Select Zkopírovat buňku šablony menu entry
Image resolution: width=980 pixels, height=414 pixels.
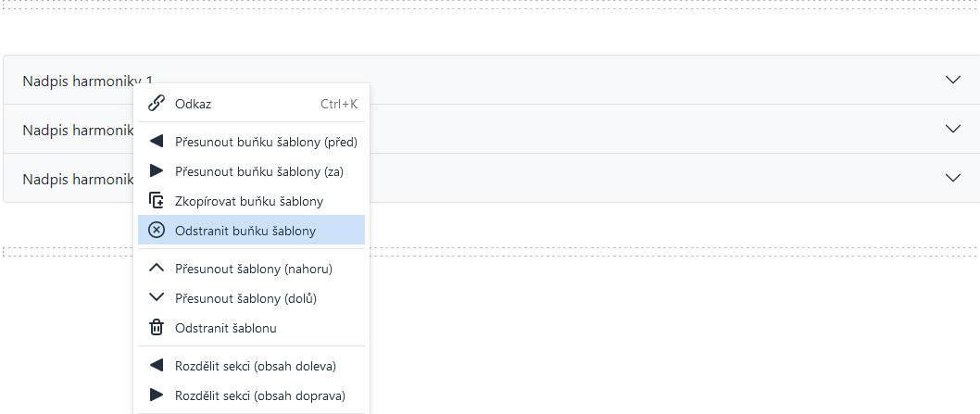click(249, 201)
